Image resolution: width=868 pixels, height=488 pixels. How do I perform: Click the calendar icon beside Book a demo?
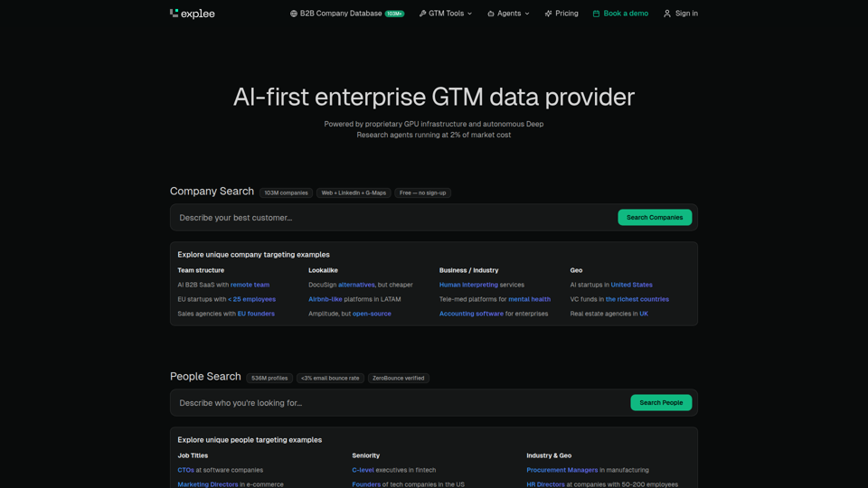pos(596,14)
